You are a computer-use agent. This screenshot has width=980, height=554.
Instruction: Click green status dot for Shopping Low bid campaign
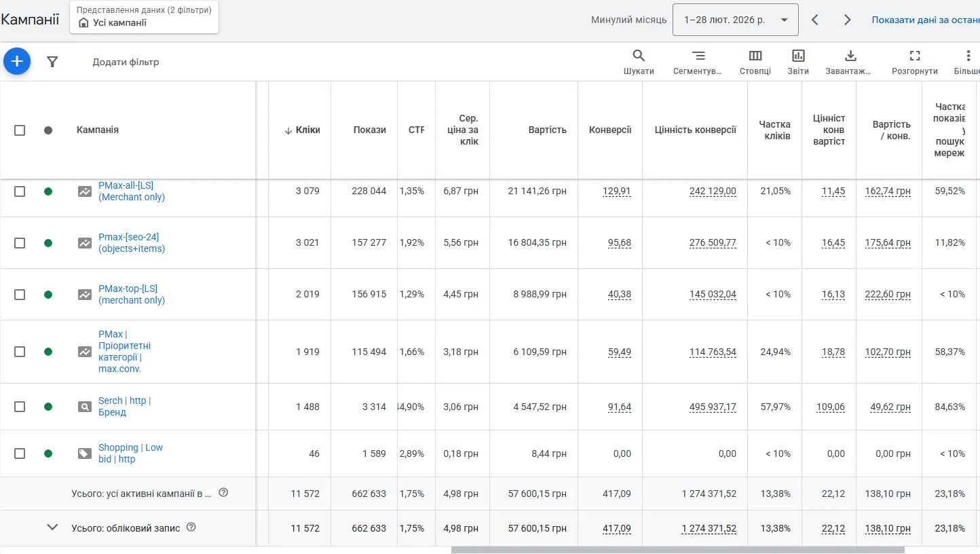(x=48, y=453)
